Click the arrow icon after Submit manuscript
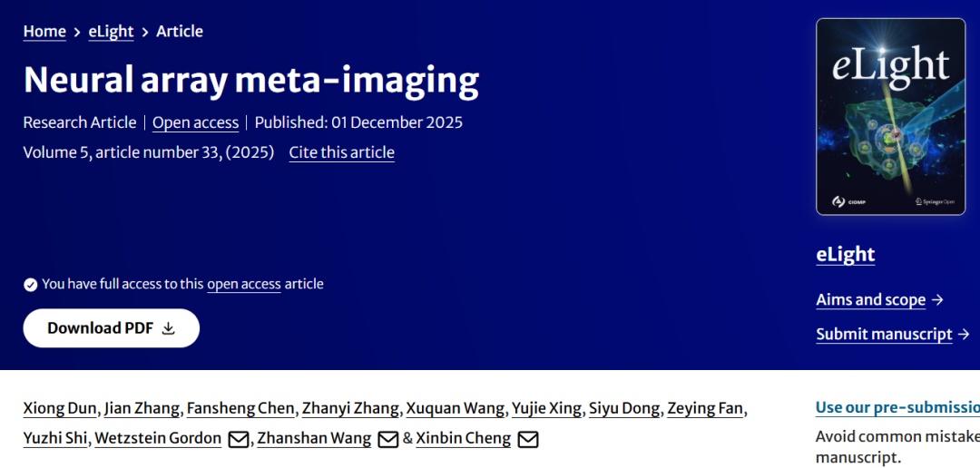Viewport: 980px width, 468px height. click(x=965, y=335)
